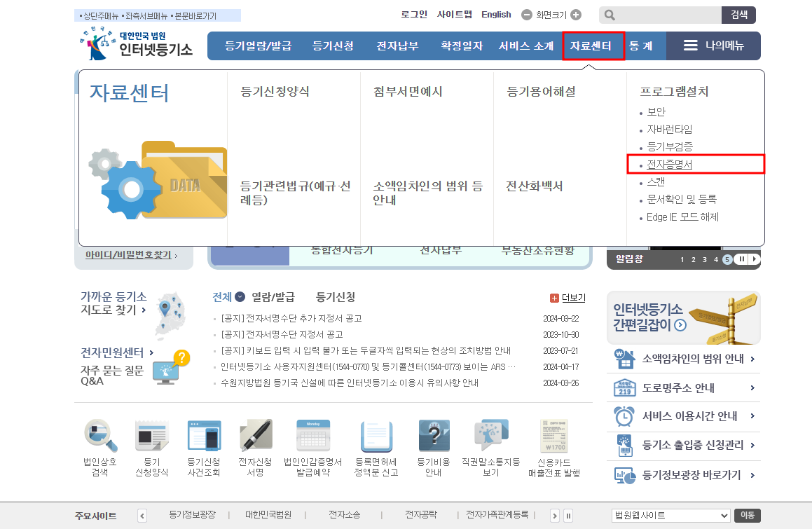The width and height of the screenshot is (812, 529).
Task: Expand the 전체 notice filter arrow
Action: click(240, 297)
